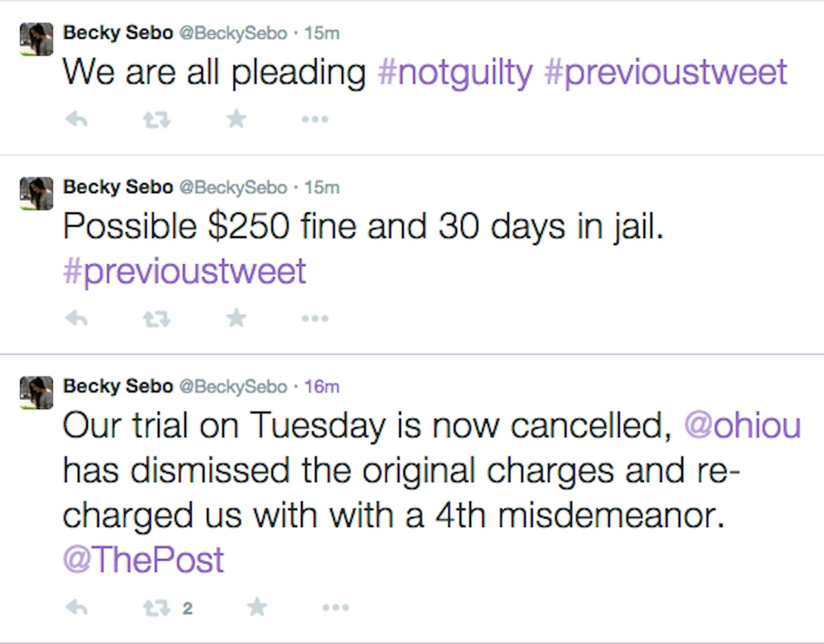Open more options on the $250 fine tweet
Screen dimensions: 824x644
[315, 319]
